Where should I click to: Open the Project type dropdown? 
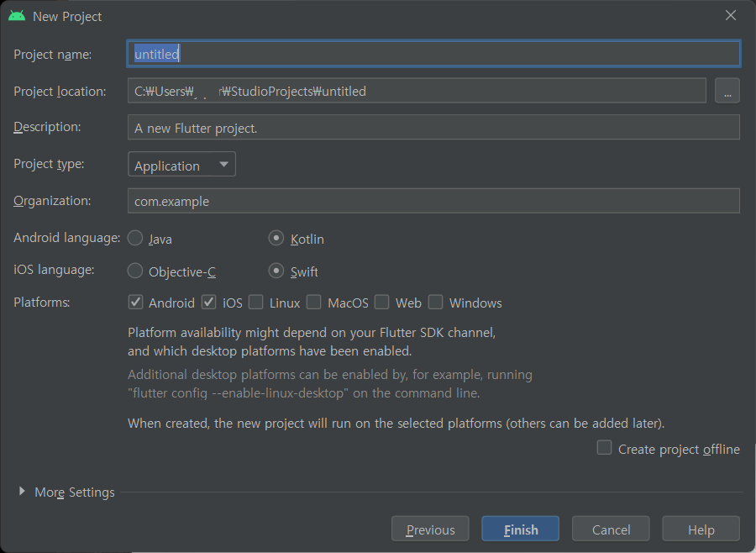[x=181, y=165]
